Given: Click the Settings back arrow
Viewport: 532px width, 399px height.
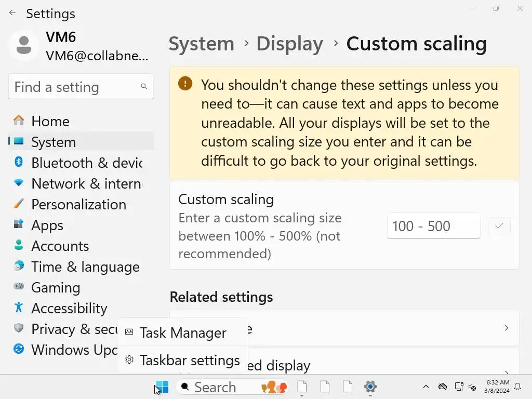Looking at the screenshot, I should click(x=12, y=13).
